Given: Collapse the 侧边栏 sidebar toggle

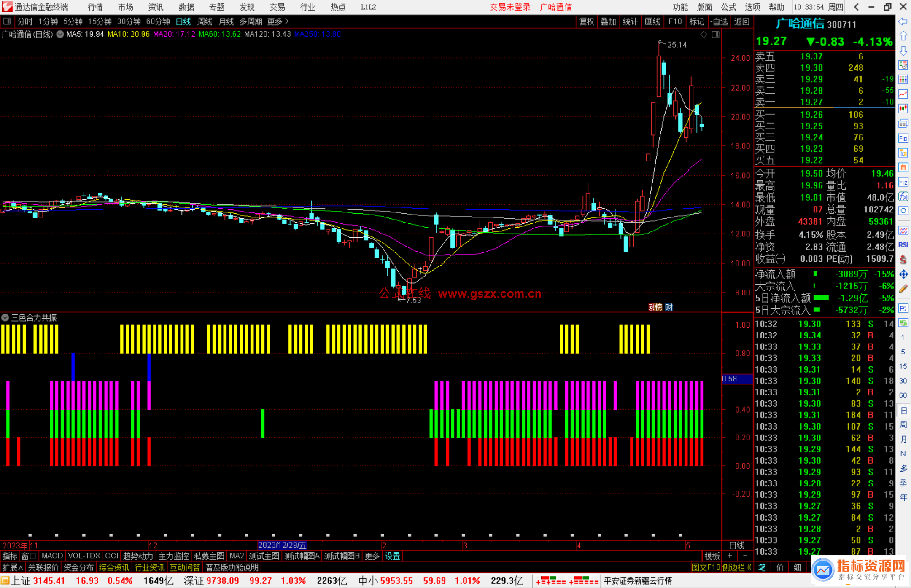Looking at the screenshot, I should [x=737, y=567].
